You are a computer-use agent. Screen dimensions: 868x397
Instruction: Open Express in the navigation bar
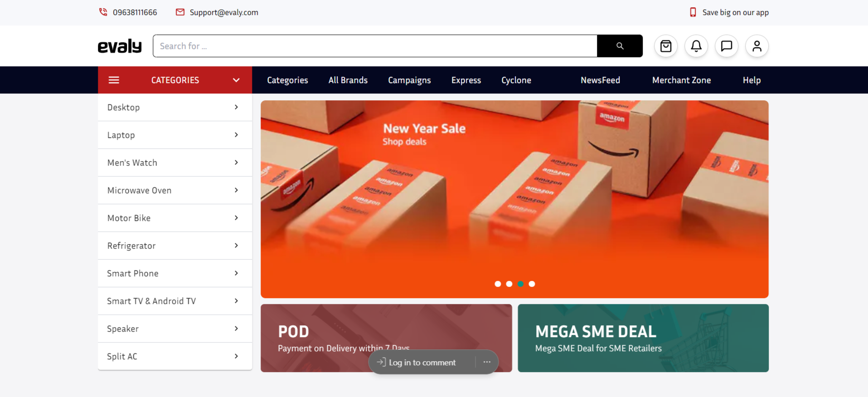pos(466,80)
